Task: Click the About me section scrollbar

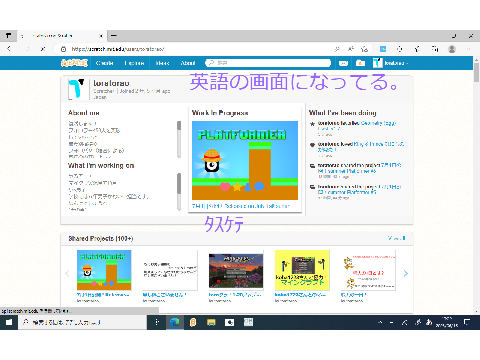Action: [179, 139]
